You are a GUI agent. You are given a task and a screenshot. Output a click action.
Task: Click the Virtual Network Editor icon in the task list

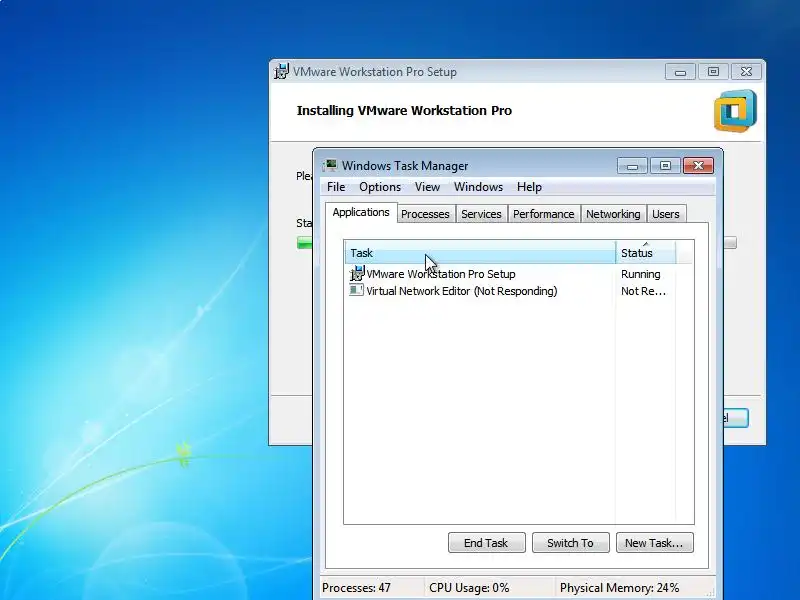pos(356,290)
